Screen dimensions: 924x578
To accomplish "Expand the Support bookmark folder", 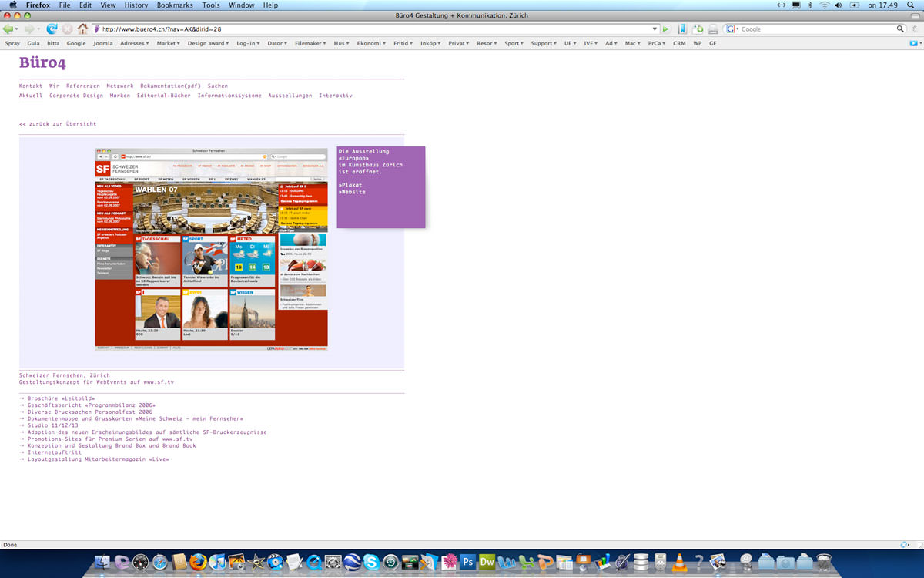I will (x=544, y=43).
